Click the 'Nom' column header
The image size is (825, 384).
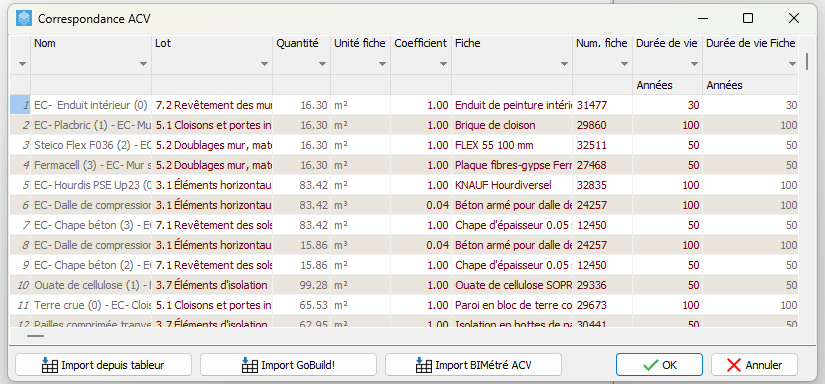[91, 44]
